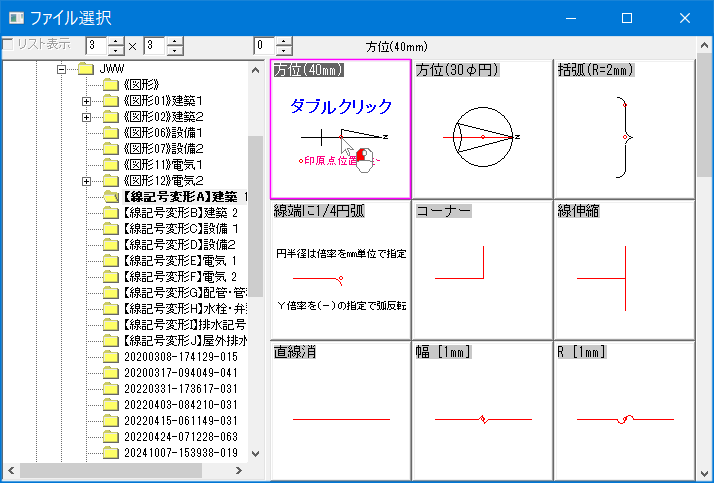This screenshot has width=714, height=483.
Task: Click folder icon beside 【線記号変形G】配管
Action: point(111,293)
